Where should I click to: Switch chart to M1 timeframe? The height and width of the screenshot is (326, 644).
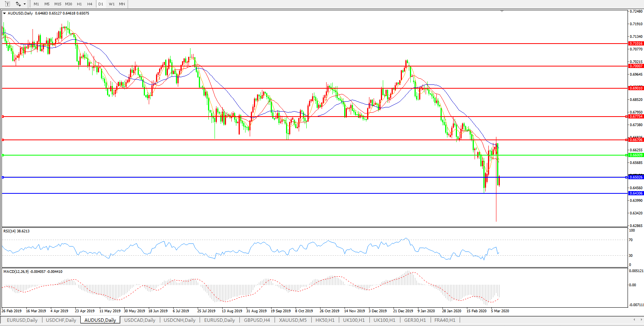coord(36,4)
